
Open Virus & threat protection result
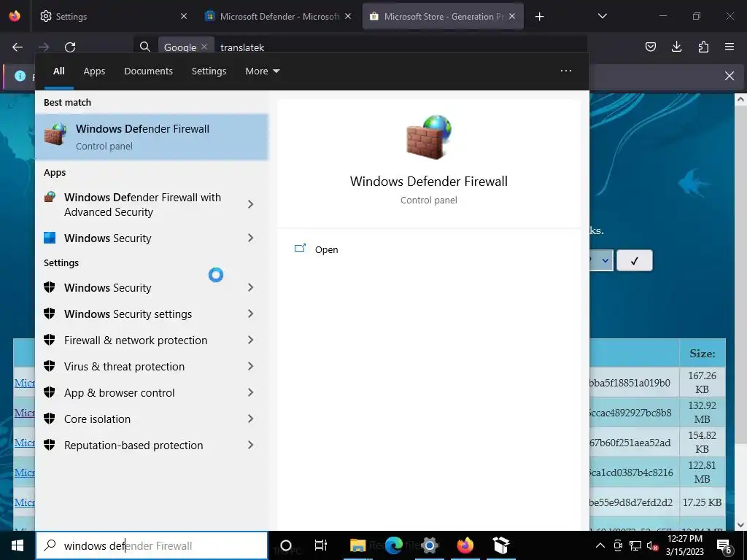(152, 366)
